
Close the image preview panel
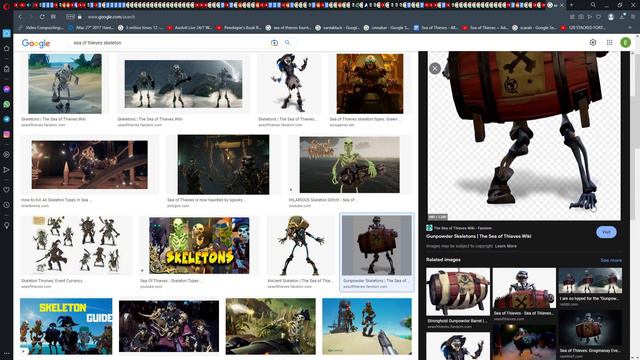(435, 69)
